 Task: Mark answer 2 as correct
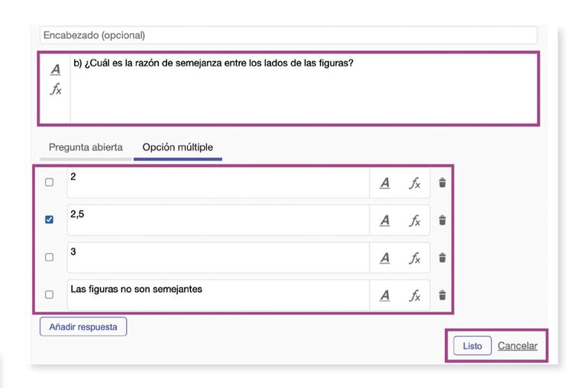(50, 183)
